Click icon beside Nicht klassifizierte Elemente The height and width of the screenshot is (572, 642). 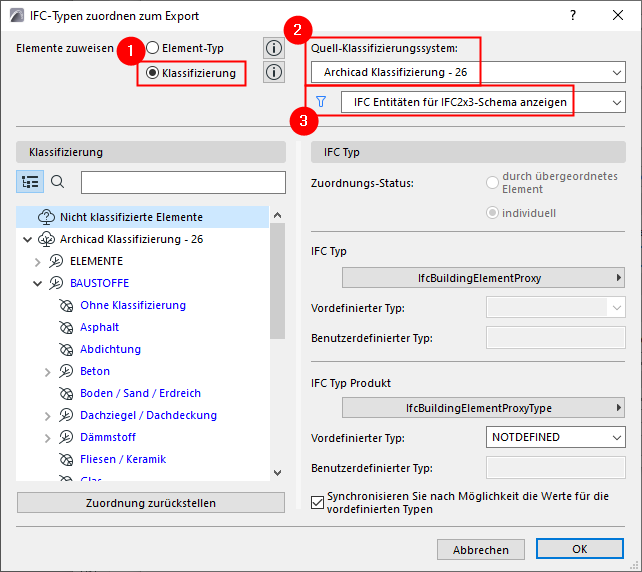[x=46, y=217]
